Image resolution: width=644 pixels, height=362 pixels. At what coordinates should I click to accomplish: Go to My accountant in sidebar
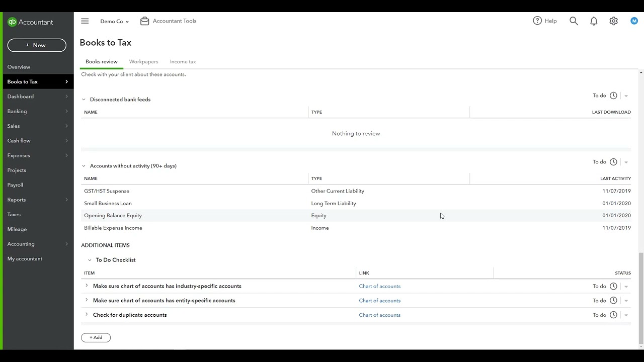38,258
